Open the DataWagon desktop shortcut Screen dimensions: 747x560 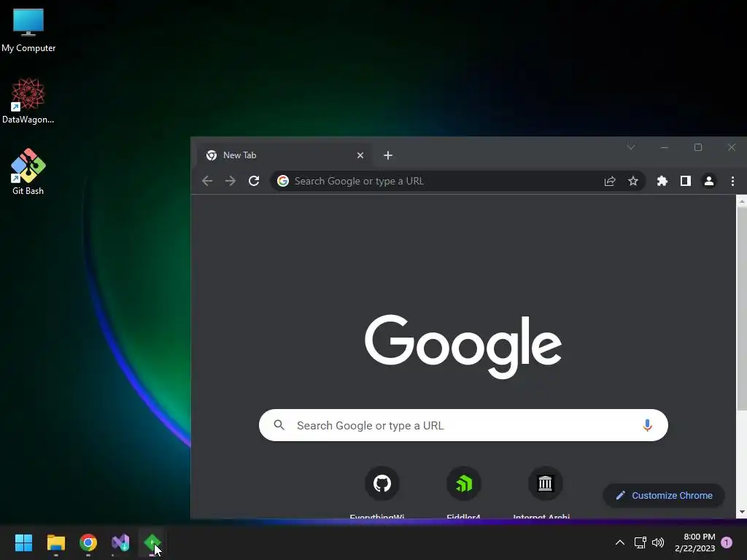(x=28, y=101)
